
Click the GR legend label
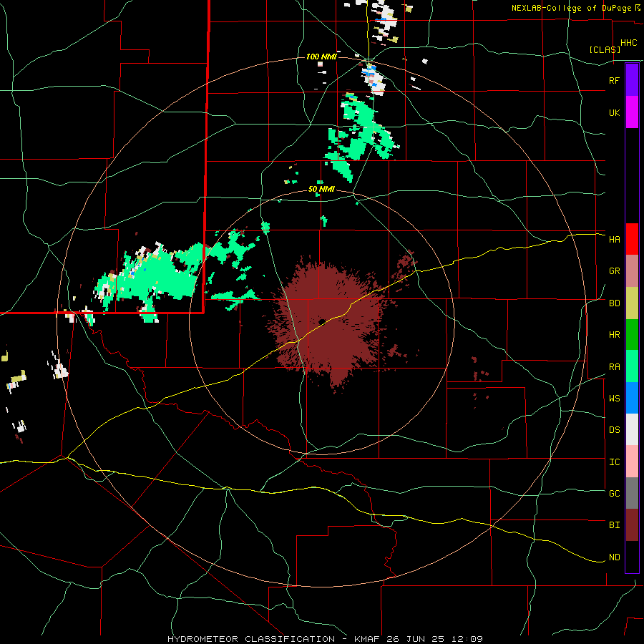click(614, 271)
